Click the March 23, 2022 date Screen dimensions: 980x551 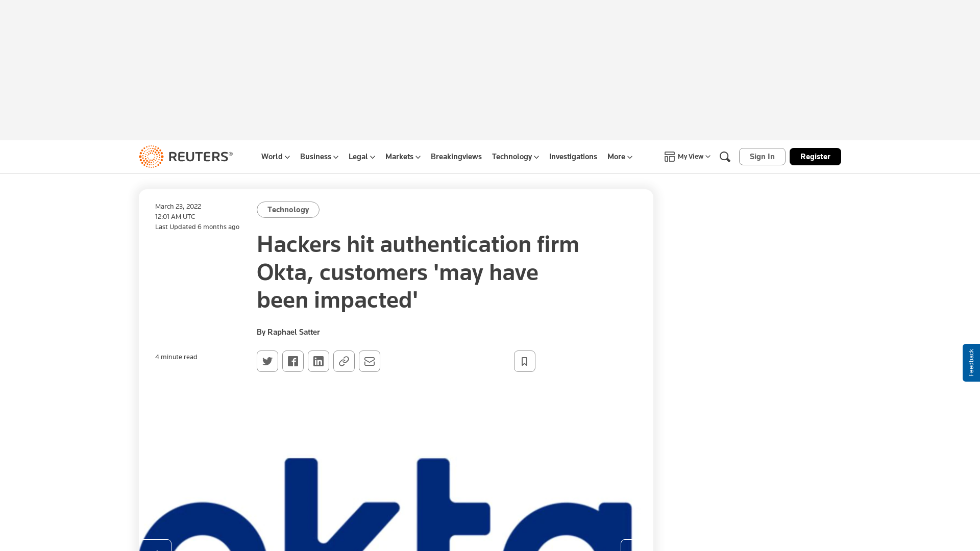pyautogui.click(x=178, y=206)
